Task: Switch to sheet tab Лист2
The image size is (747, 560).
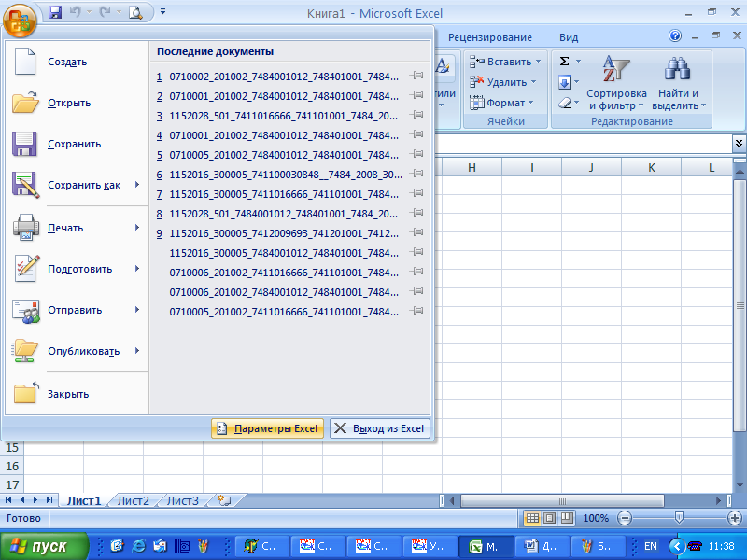Action: click(133, 501)
